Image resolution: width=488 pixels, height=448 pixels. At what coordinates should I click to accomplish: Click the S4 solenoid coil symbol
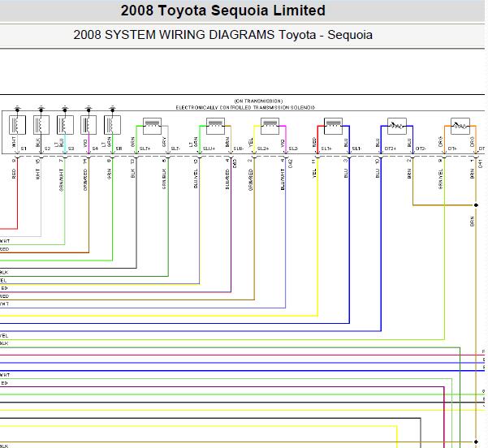point(89,125)
